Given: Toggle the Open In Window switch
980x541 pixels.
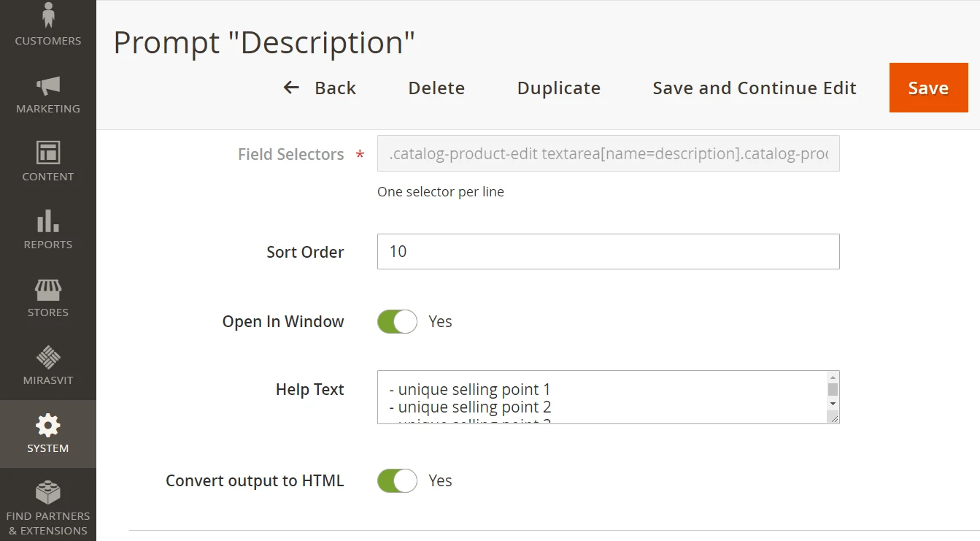Looking at the screenshot, I should coord(397,322).
